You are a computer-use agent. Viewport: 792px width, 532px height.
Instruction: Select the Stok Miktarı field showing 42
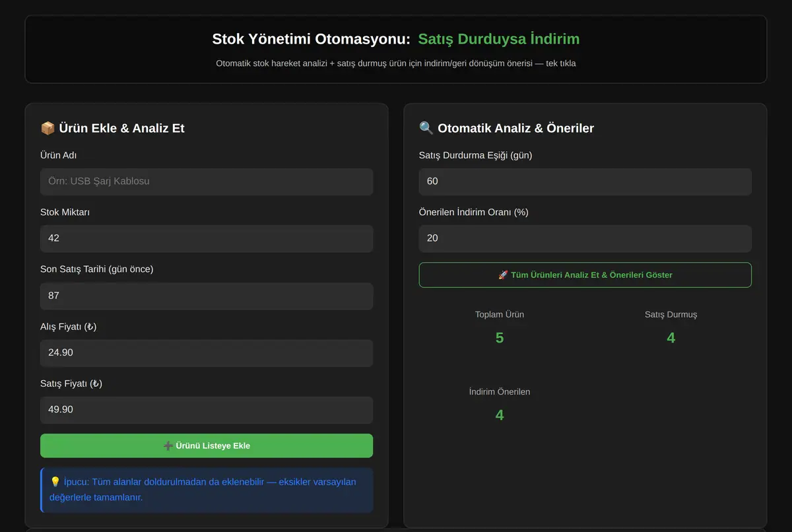click(x=207, y=238)
